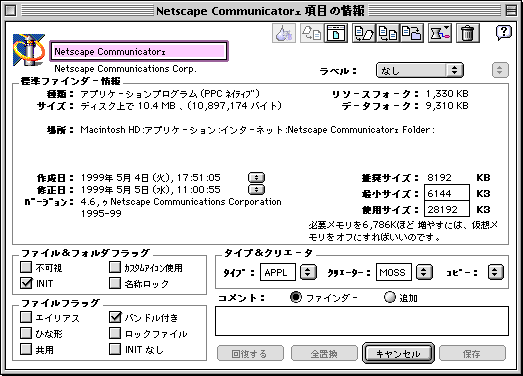Click the Netscape Communicator application icon
This screenshot has height=376, width=523.
[x=29, y=50]
